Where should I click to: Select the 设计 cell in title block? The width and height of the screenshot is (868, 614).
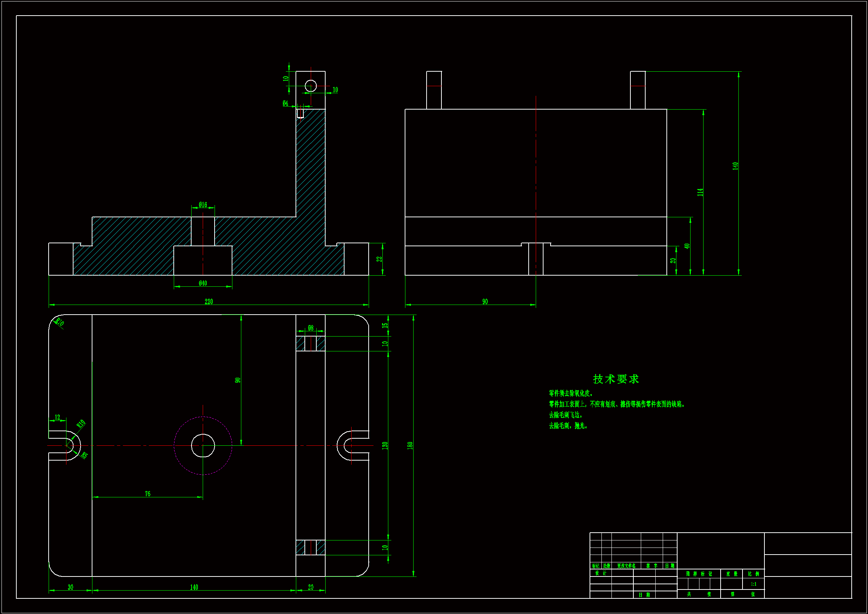pyautogui.click(x=600, y=573)
